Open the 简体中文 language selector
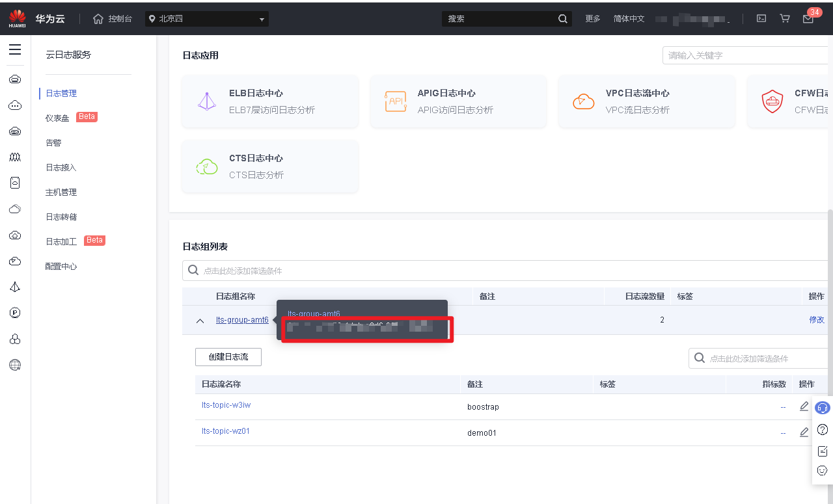Viewport: 833px width, 504px height. (x=629, y=19)
